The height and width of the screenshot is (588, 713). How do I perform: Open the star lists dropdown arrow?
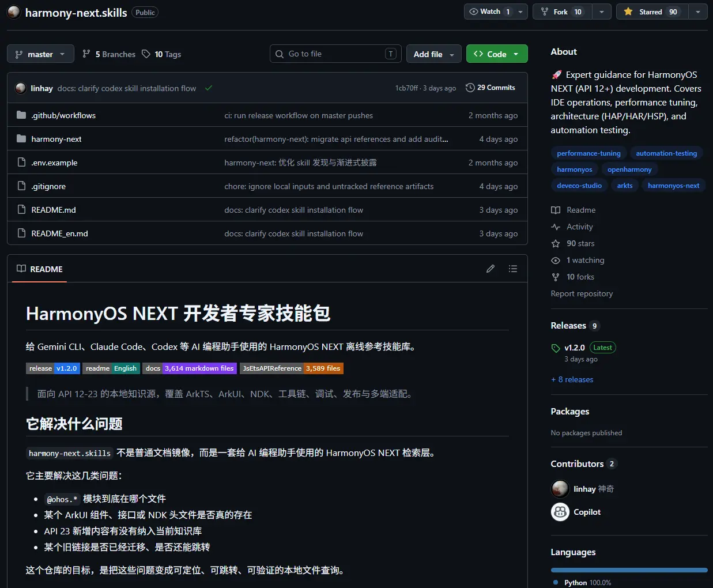click(698, 12)
